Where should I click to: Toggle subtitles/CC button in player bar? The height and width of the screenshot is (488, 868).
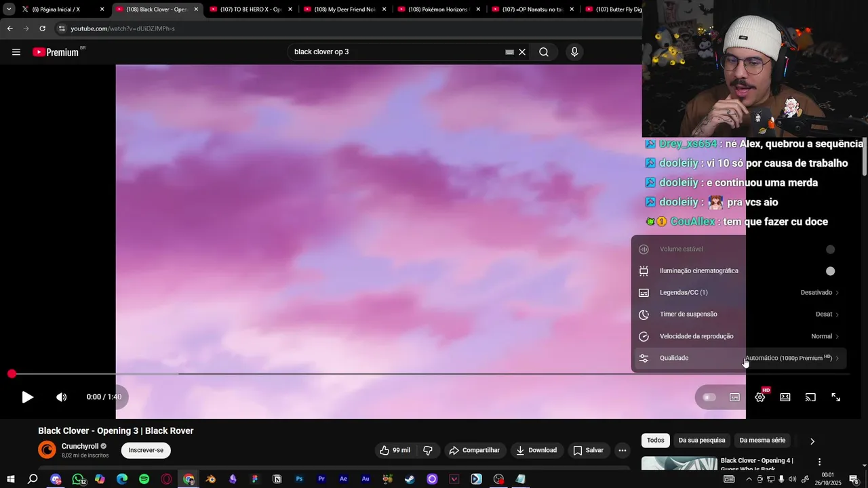point(734,397)
